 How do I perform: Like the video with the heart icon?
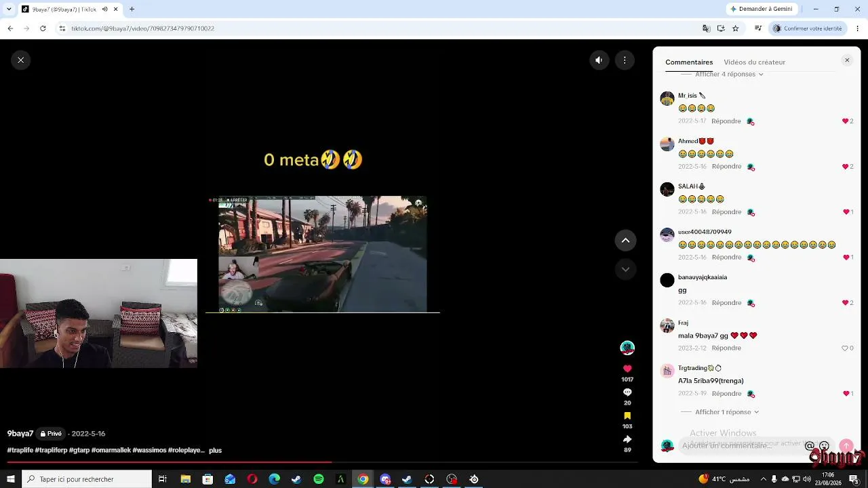click(627, 369)
